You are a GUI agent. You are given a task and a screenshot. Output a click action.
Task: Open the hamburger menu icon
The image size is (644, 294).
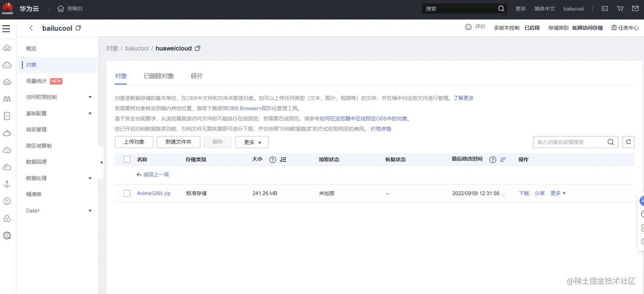[6, 29]
